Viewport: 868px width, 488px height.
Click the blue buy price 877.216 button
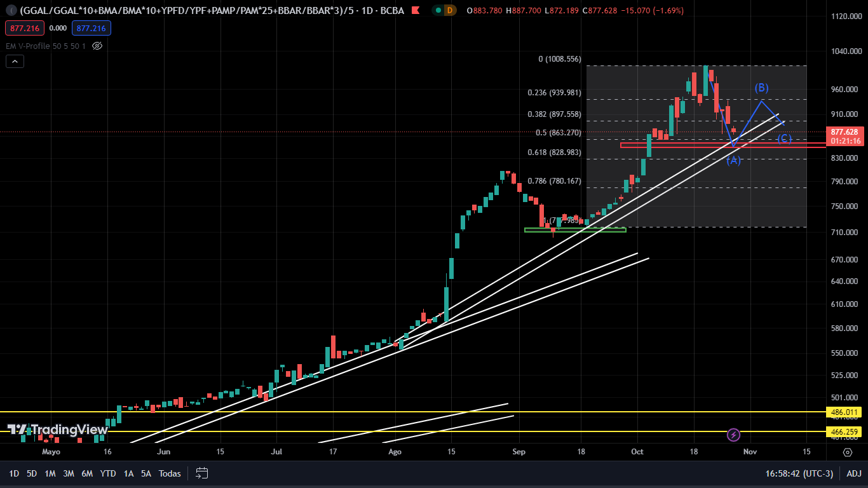tap(92, 28)
